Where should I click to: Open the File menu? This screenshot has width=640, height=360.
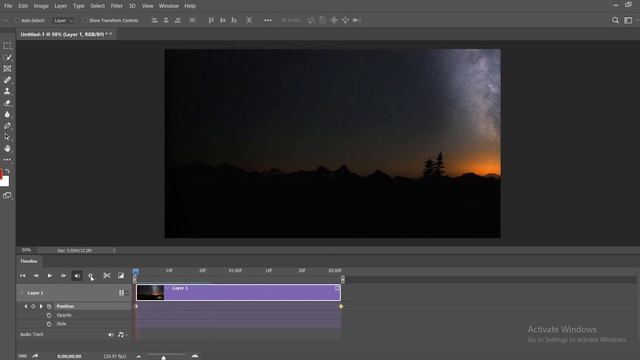[8, 6]
